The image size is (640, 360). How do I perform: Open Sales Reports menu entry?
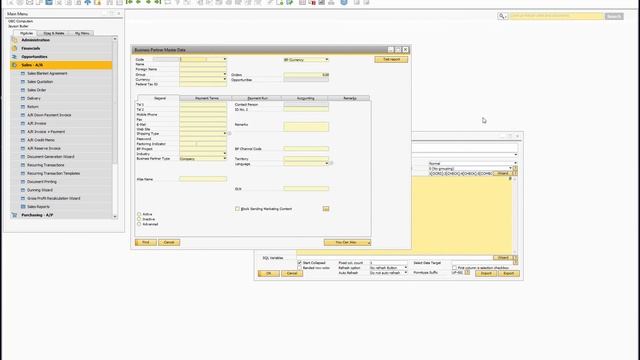tap(38, 207)
